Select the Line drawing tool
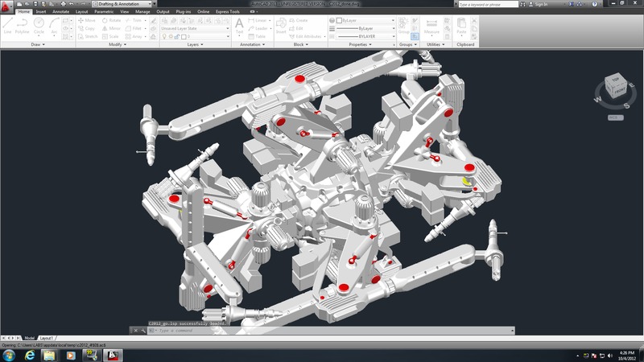The width and height of the screenshot is (644, 362). pos(7,27)
